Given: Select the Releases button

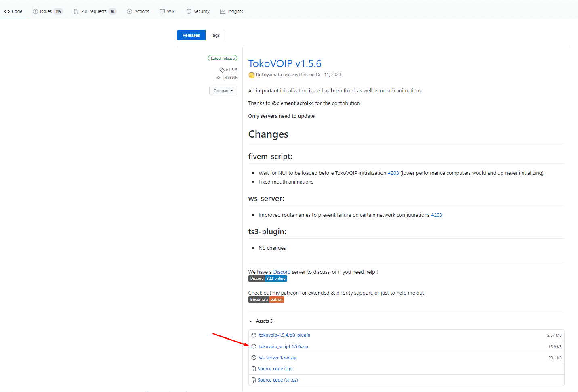Looking at the screenshot, I should (x=191, y=36).
